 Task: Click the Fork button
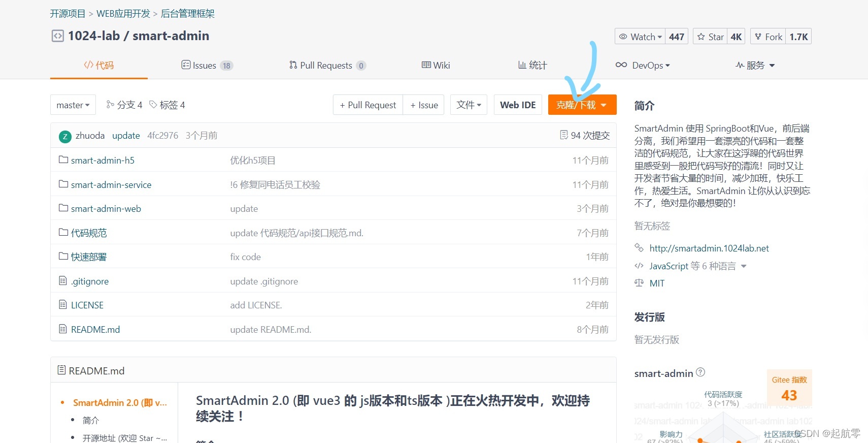tap(768, 37)
